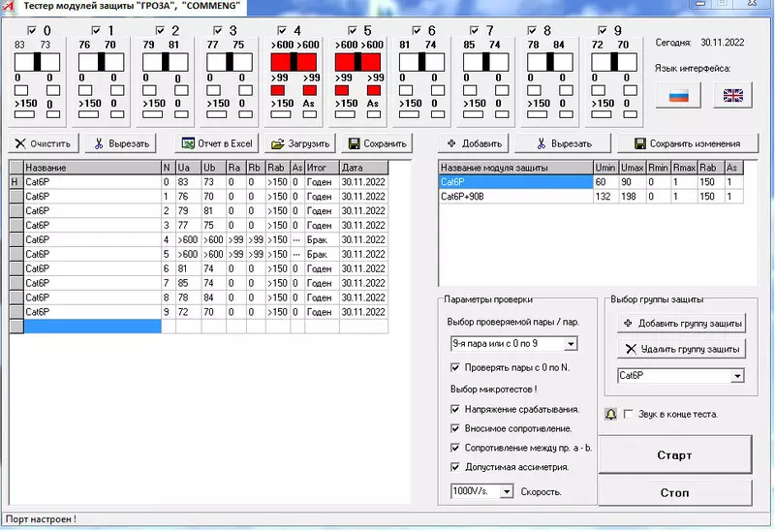Clear the results table with Очистить
Screen dimensions: 775x532
tap(42, 143)
